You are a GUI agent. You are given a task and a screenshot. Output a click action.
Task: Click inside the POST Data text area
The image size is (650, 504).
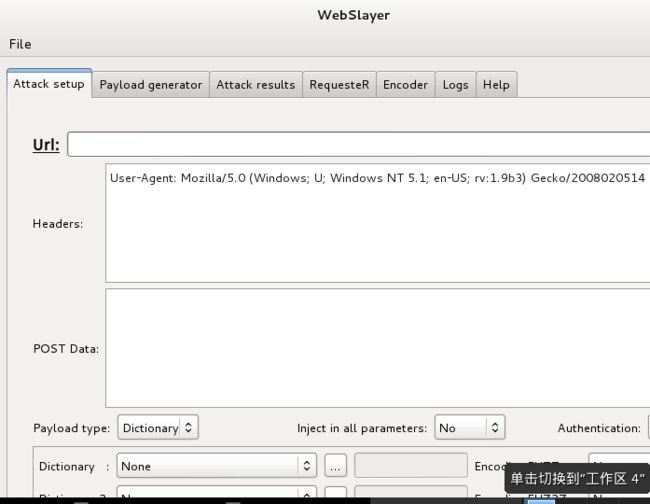pos(378,348)
